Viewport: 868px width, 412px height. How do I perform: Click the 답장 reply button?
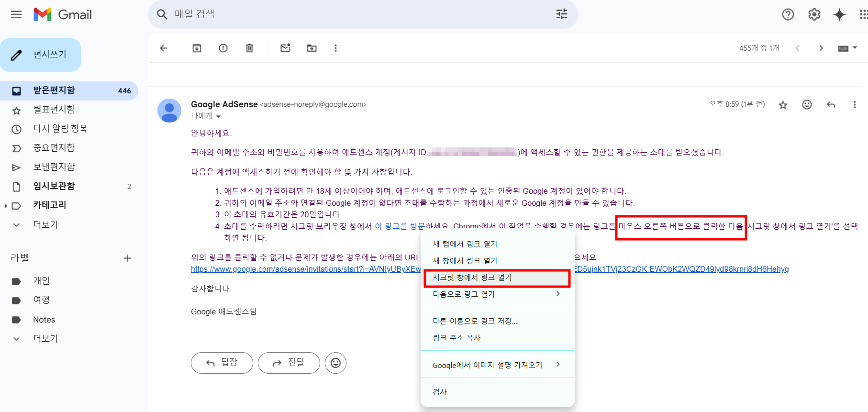[222, 363]
